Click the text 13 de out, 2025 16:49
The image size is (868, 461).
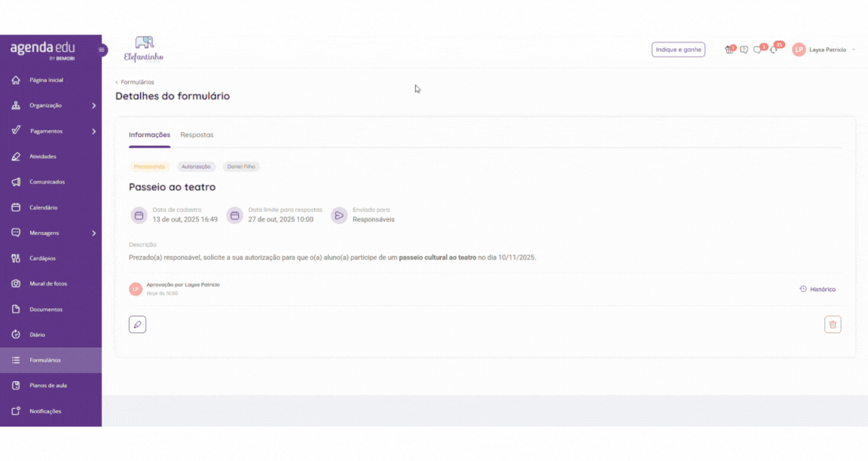point(185,220)
